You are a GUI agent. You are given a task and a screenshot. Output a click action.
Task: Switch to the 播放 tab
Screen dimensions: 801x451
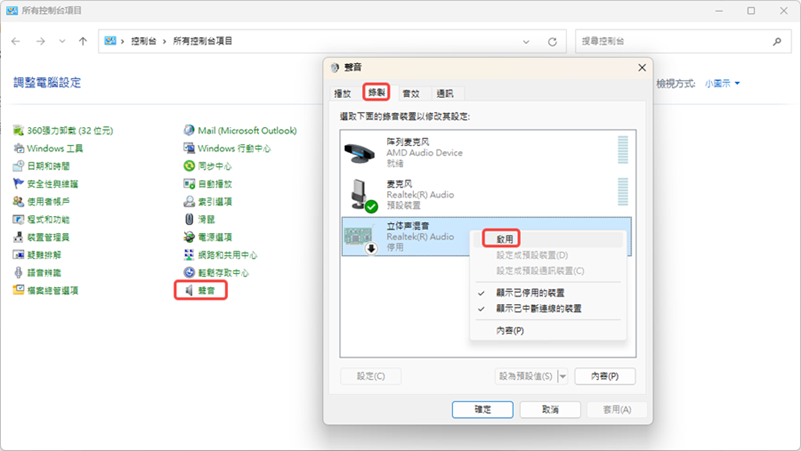[343, 93]
